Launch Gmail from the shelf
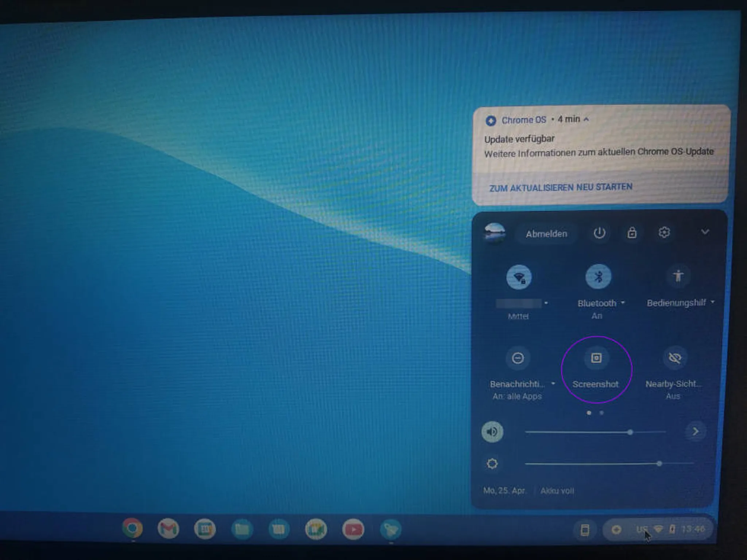This screenshot has width=747, height=560. 168,528
